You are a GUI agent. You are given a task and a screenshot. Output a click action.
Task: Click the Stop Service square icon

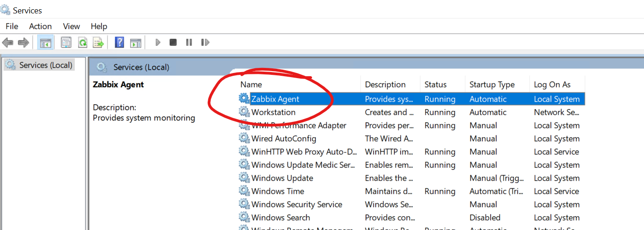(173, 42)
